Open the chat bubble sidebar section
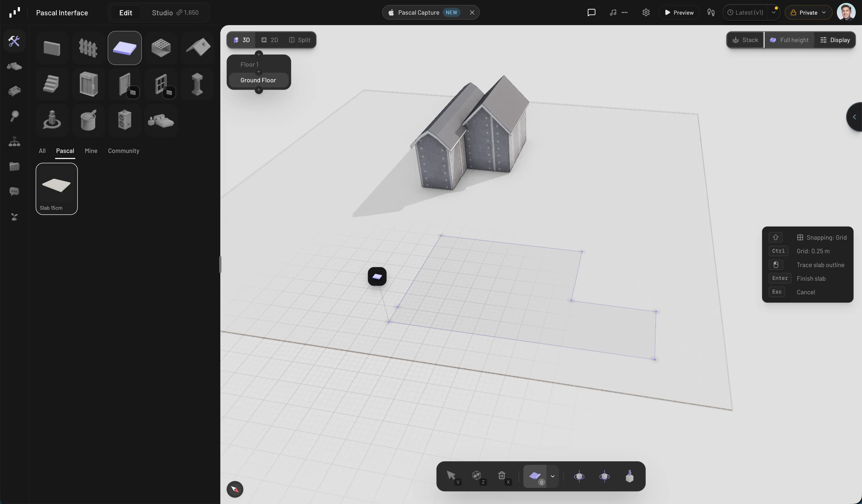 tap(14, 191)
